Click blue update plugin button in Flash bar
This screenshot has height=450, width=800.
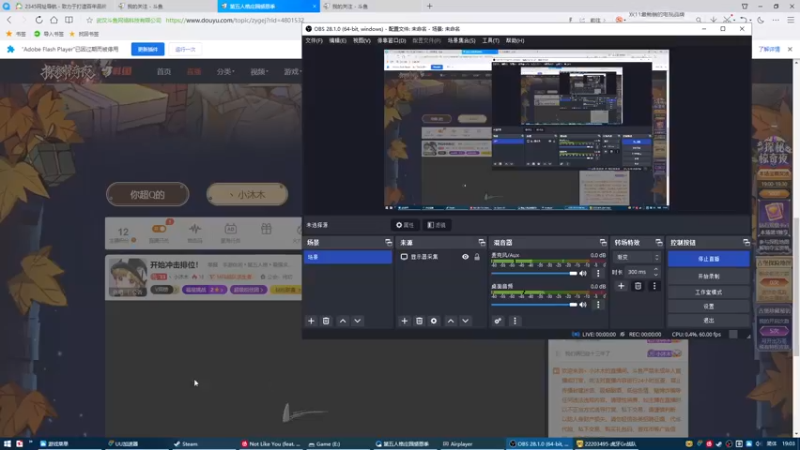(x=148, y=49)
